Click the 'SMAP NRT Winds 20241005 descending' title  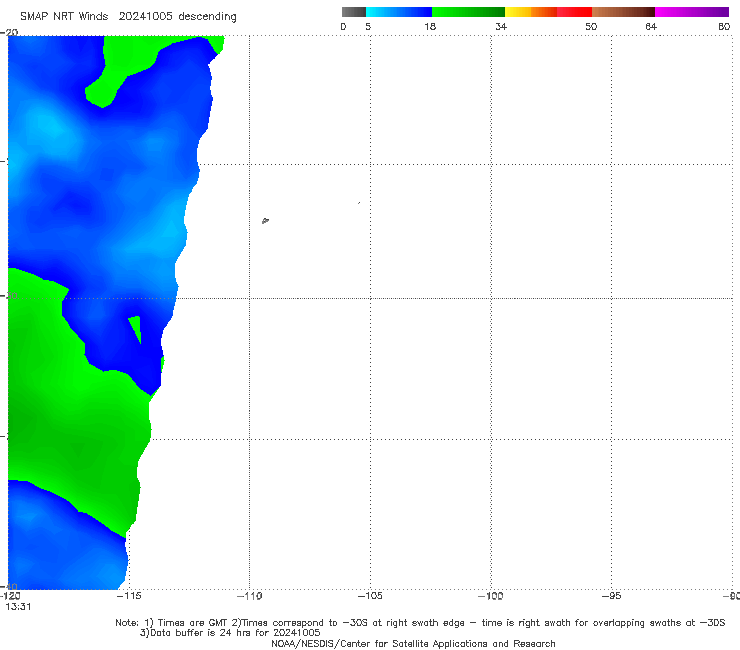[x=128, y=17]
